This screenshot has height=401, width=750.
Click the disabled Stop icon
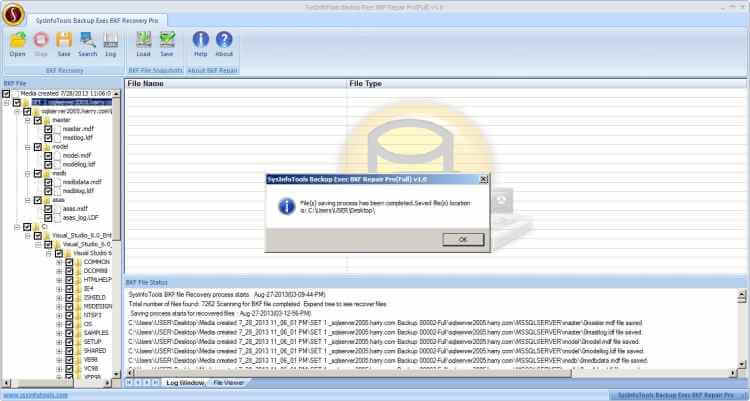pos(41,40)
